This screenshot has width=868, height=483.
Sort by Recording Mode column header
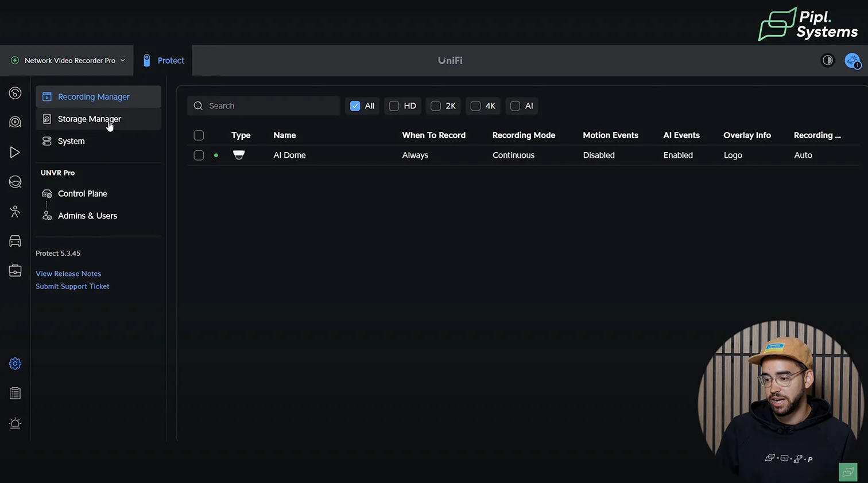tap(524, 135)
